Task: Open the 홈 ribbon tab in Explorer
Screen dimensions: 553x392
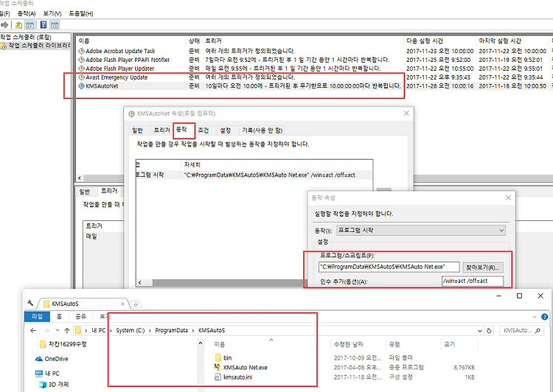Action: (x=59, y=317)
